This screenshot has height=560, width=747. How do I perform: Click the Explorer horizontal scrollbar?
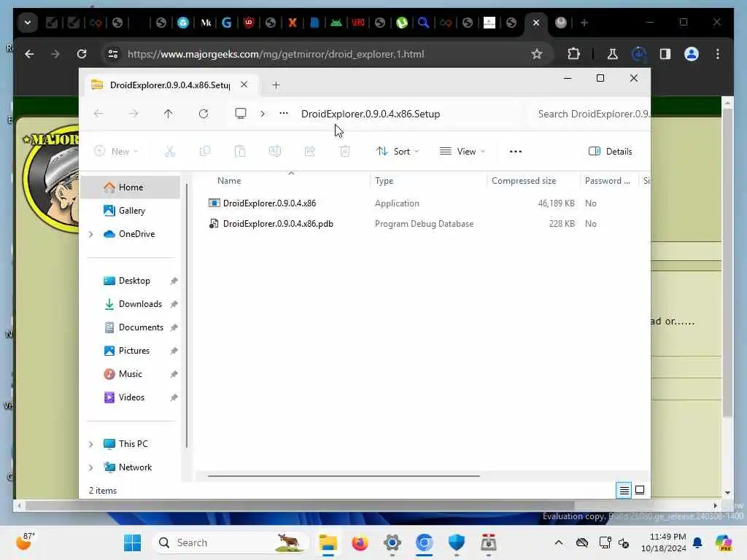344,475
